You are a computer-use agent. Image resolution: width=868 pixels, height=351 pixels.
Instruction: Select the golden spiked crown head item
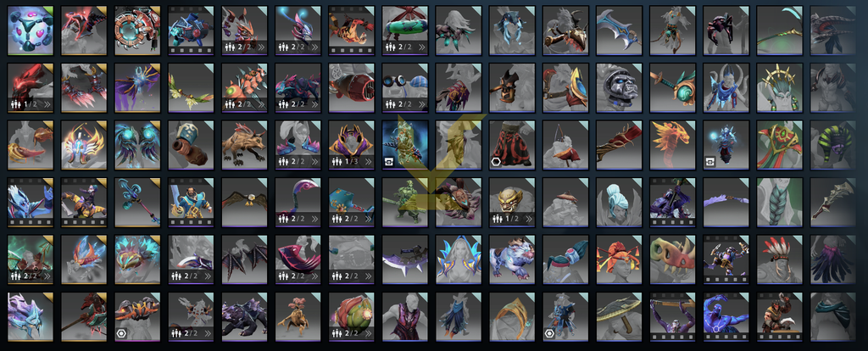coord(780,88)
